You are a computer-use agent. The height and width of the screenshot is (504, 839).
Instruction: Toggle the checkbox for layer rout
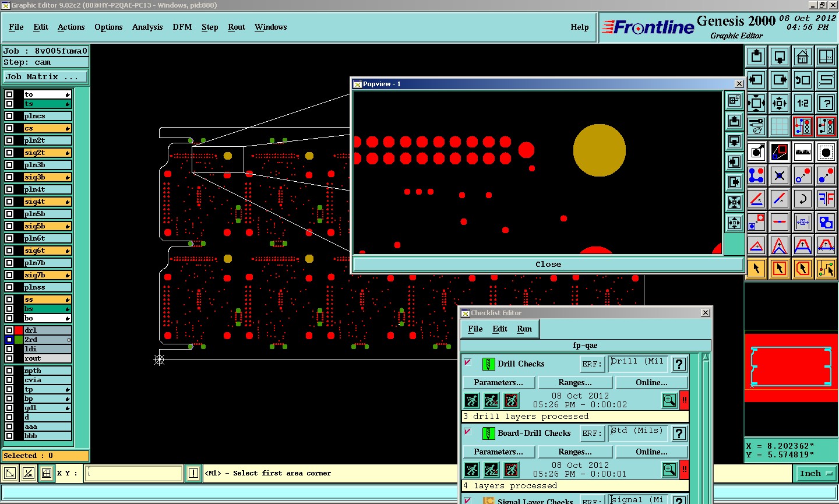(x=9, y=358)
